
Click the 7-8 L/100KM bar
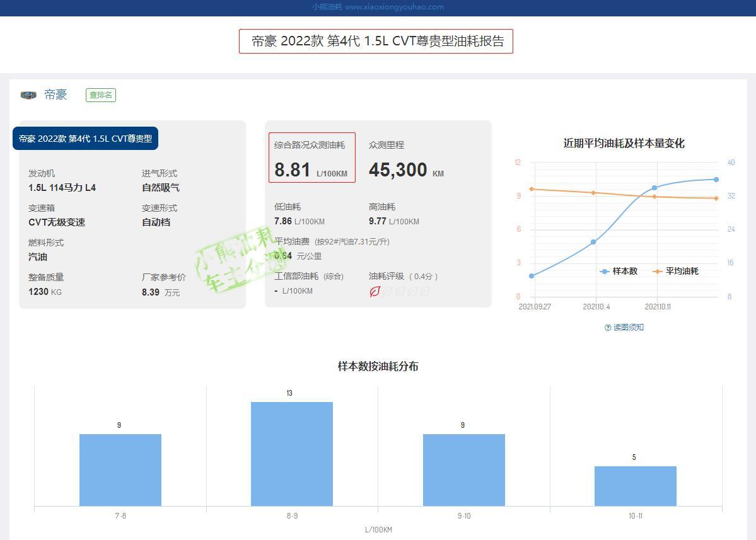click(x=120, y=470)
